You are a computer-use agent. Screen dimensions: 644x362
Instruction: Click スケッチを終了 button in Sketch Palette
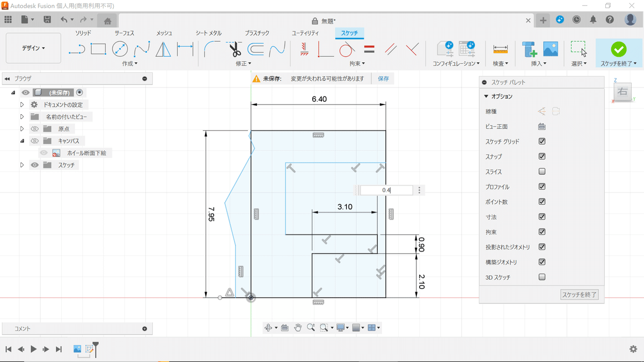click(579, 295)
